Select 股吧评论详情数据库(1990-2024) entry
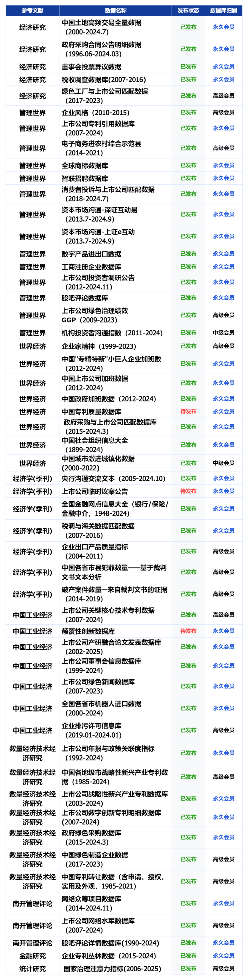The image size is (247, 980). pyautogui.click(x=110, y=943)
